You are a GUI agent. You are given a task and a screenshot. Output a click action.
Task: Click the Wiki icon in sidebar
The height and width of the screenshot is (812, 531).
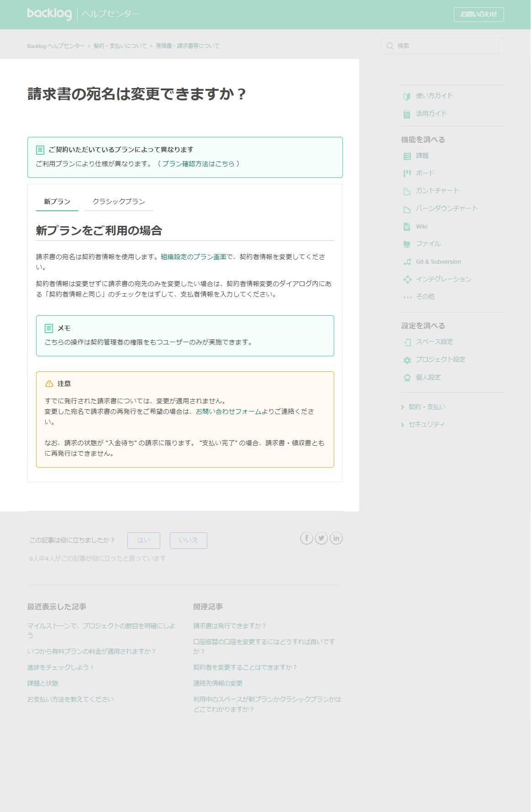click(x=407, y=227)
